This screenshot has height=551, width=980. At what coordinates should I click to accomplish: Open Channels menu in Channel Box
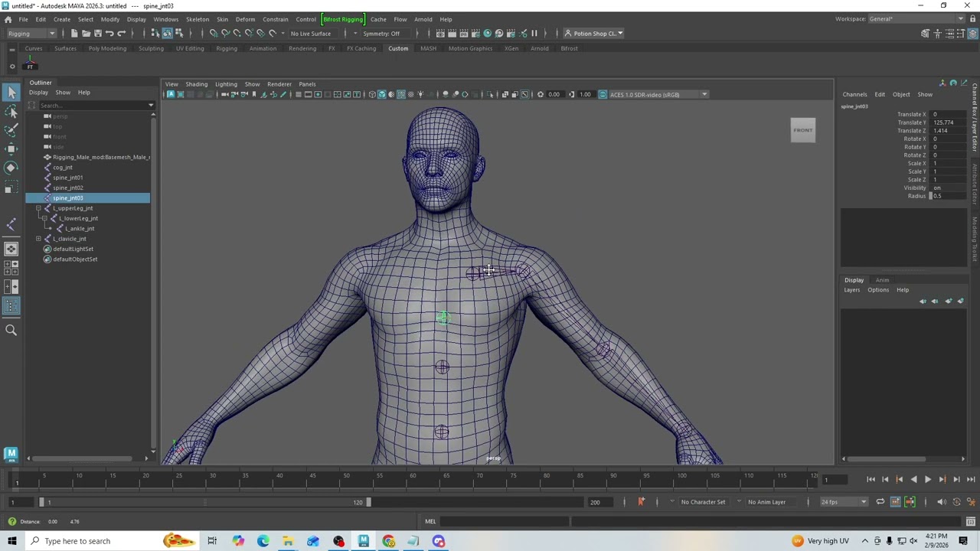854,95
